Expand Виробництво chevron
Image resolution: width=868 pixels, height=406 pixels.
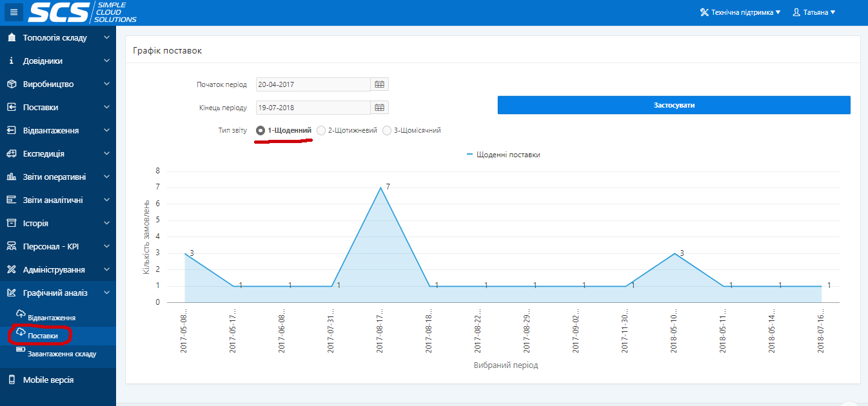pyautogui.click(x=106, y=84)
